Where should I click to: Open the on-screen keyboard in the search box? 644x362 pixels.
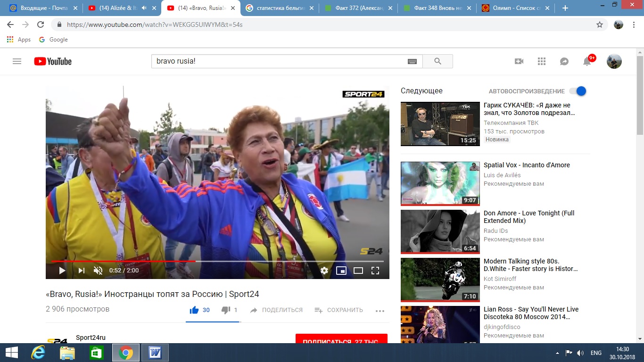(412, 61)
